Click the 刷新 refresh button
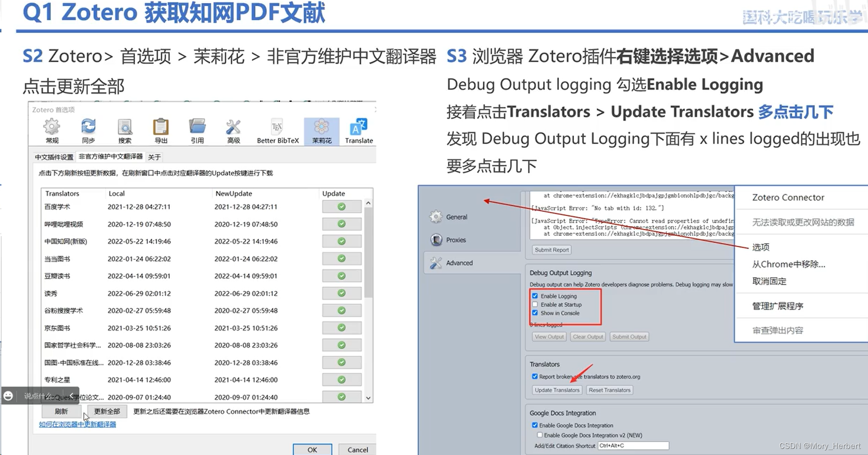Viewport: 868px width, 455px height. (61, 411)
